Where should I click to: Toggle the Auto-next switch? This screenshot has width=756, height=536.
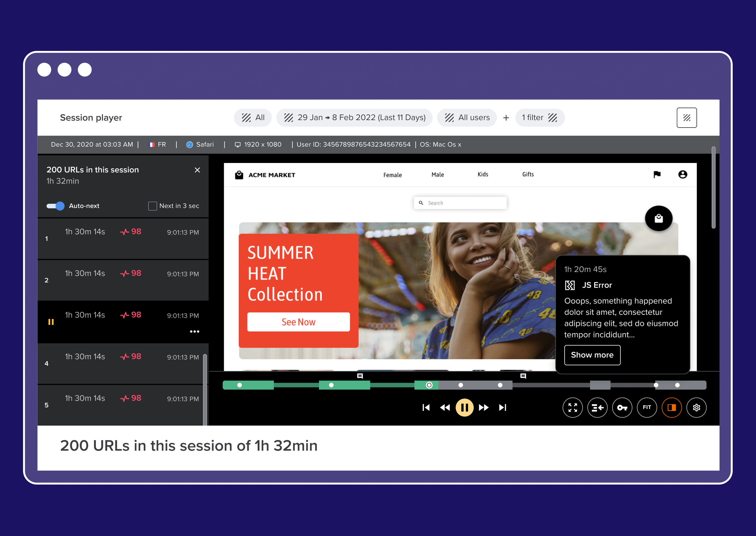coord(55,206)
